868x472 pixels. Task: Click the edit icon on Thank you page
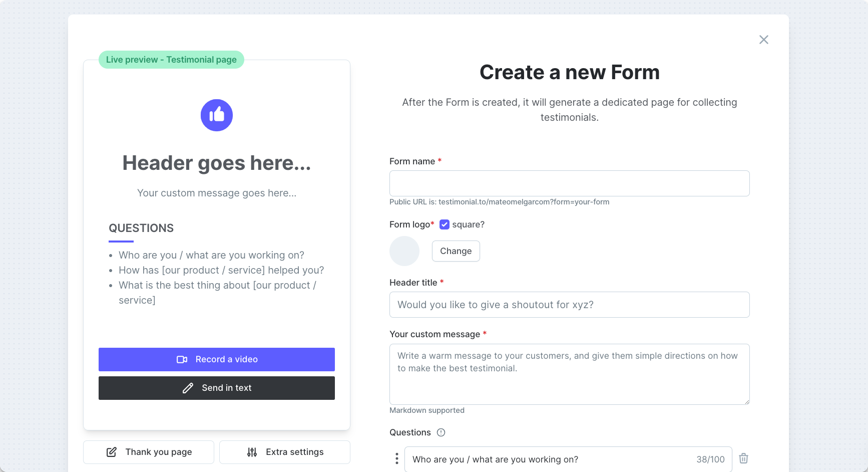coord(112,452)
